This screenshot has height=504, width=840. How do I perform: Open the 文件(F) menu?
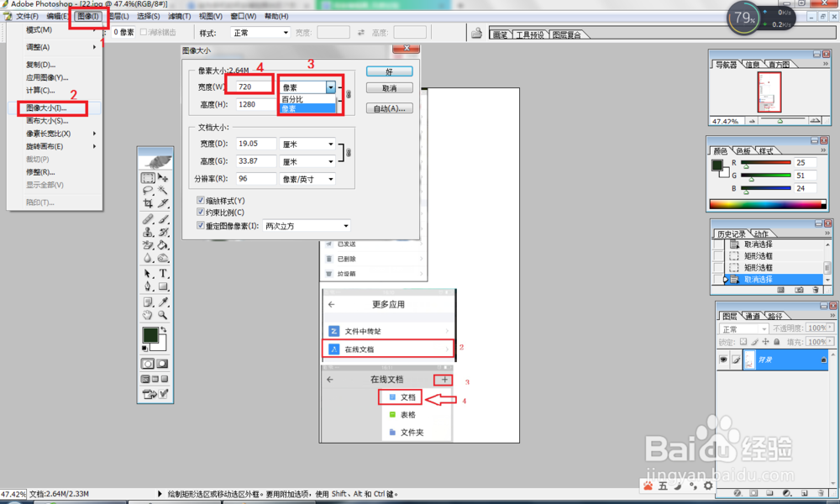click(27, 16)
